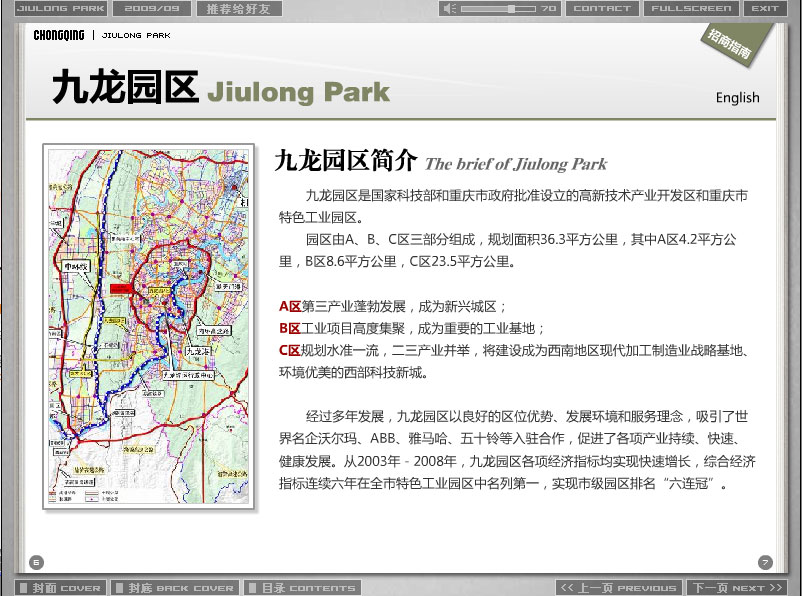The height and width of the screenshot is (596, 802).
Task: Click the page 6 number circle
Action: (37, 562)
